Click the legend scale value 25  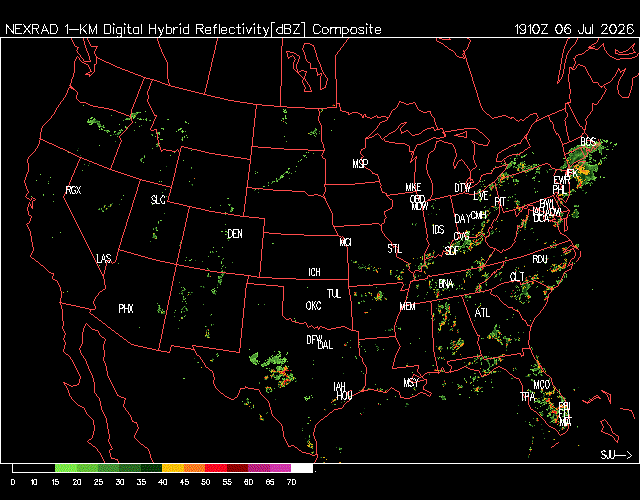(x=98, y=482)
